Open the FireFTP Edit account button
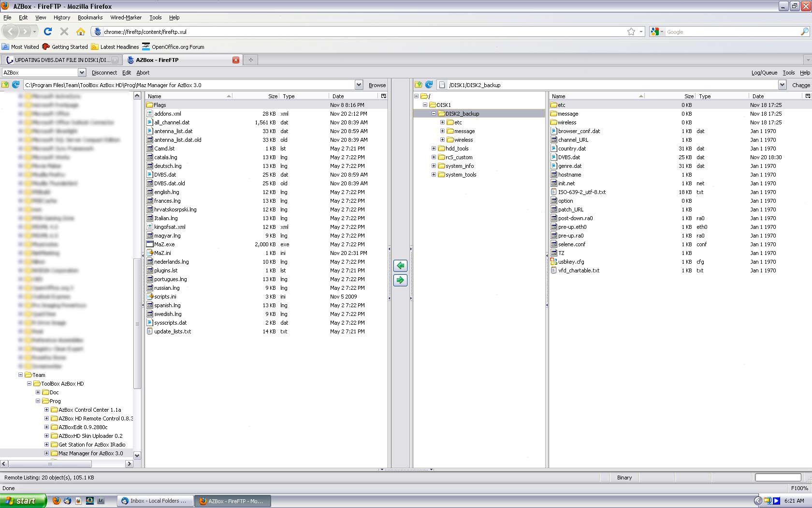Viewport: 812px width, 508px height. coord(127,73)
